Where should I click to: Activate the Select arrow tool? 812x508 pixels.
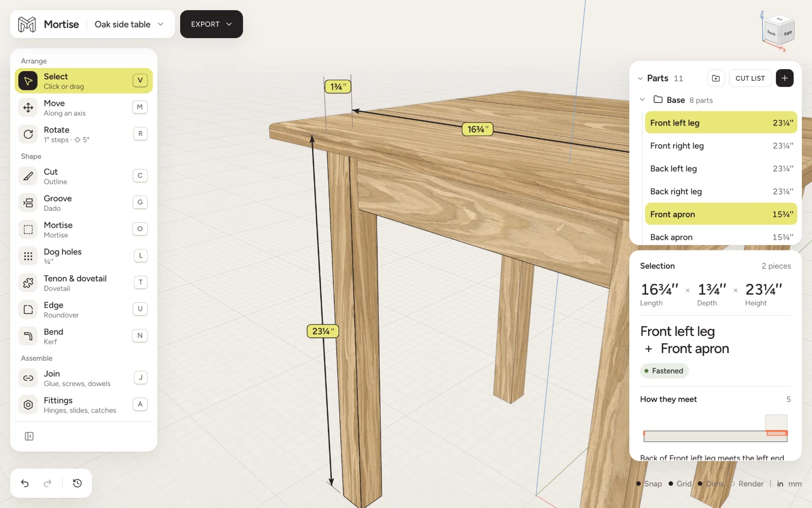pyautogui.click(x=84, y=81)
